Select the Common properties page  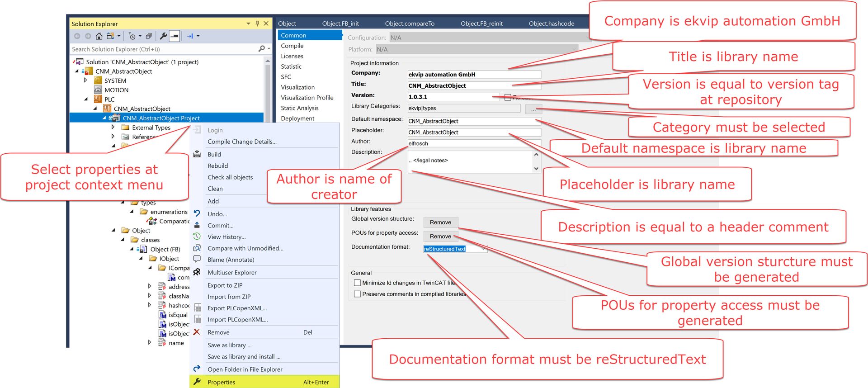310,35
